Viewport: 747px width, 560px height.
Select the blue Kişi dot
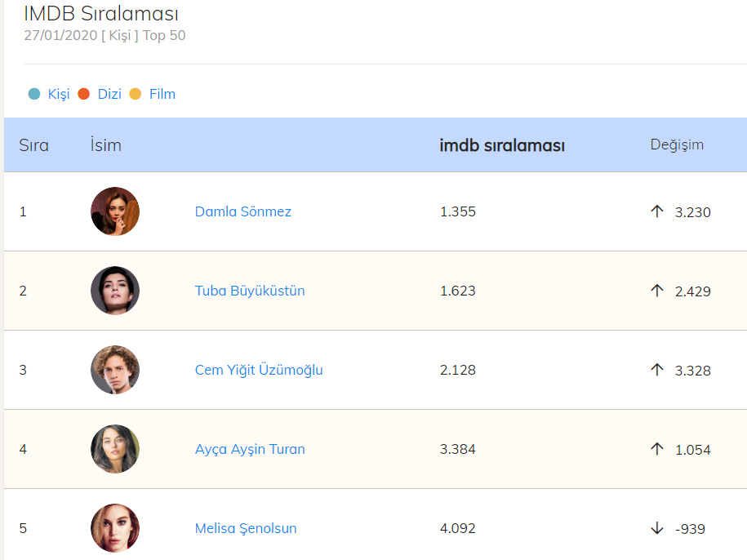[x=34, y=94]
